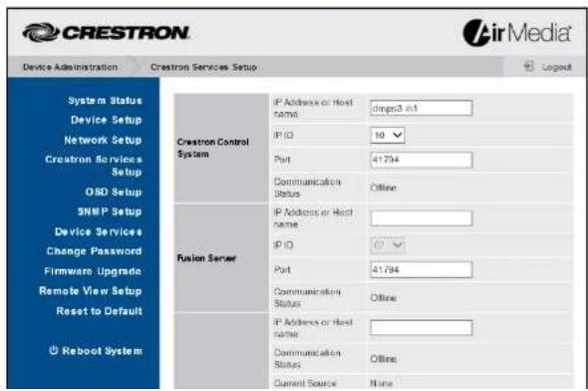Open the Device Administration tab
This screenshot has height=391, width=588.
70,67
